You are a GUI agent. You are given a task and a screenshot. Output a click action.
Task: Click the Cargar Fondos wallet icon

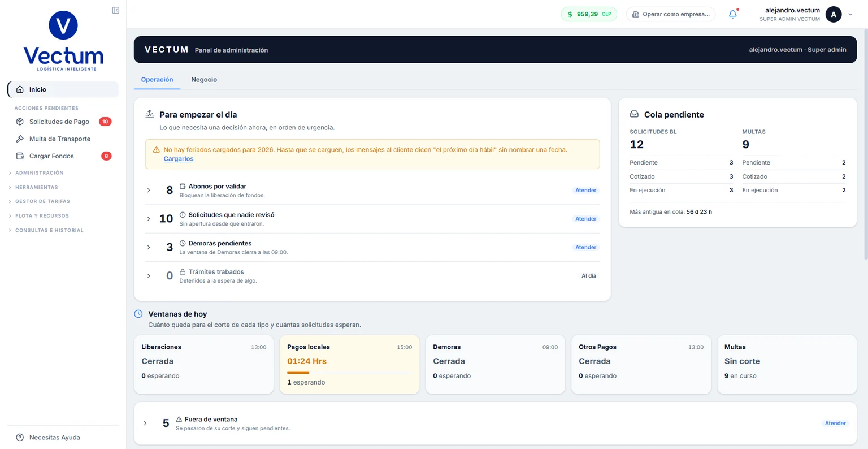tap(20, 156)
